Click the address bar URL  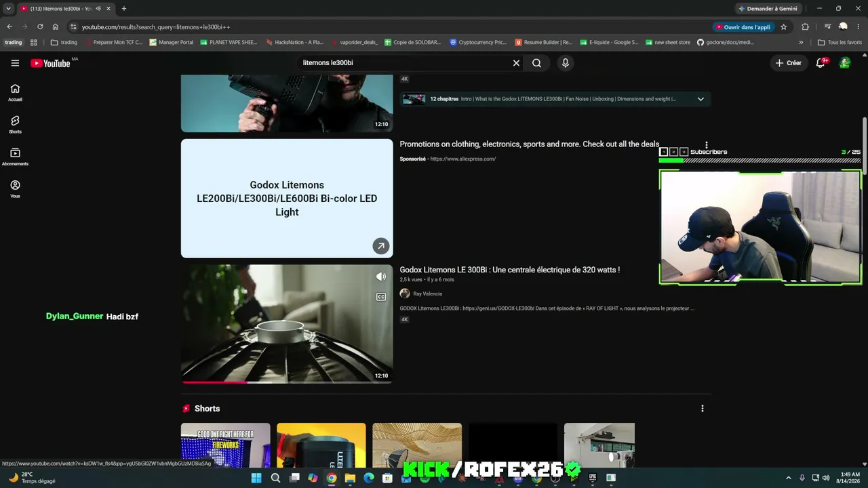[156, 27]
